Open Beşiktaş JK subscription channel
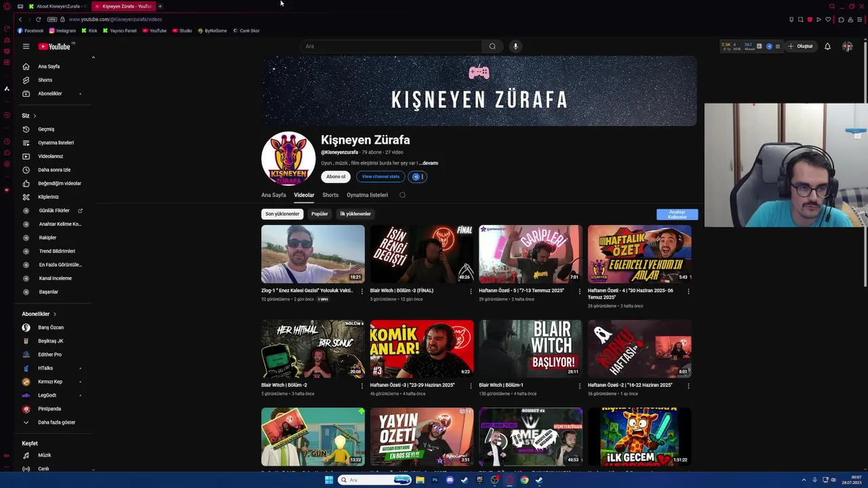 pos(51,341)
